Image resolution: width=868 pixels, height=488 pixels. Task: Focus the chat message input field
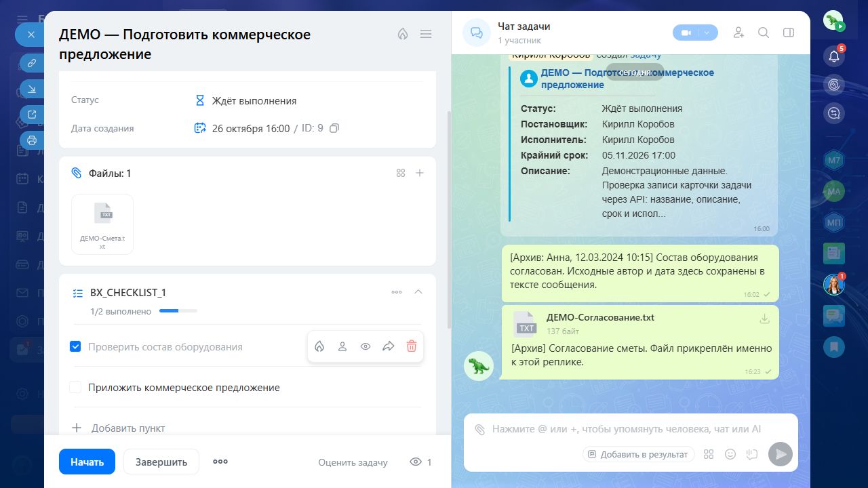point(627,429)
